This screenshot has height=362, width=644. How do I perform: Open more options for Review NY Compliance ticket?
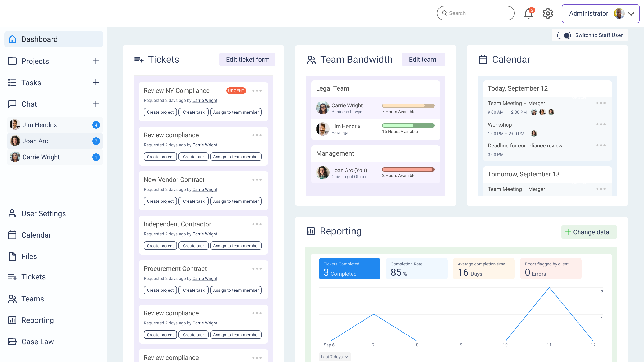[257, 91]
